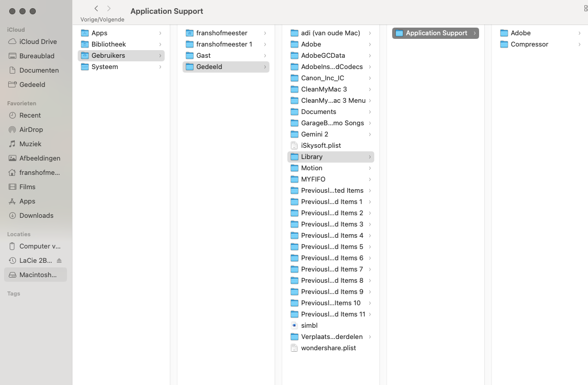The height and width of the screenshot is (385, 588).
Task: Open Muziek folder in sidebar
Action: 36,144
